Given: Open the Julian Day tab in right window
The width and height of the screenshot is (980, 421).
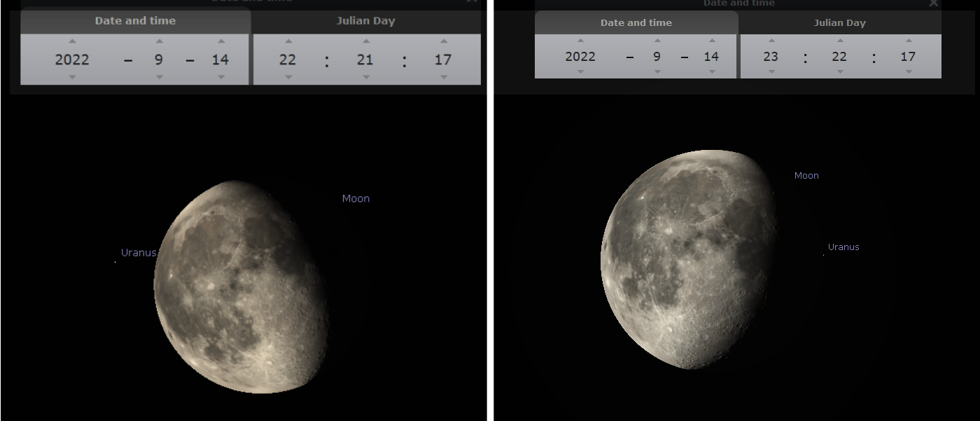Looking at the screenshot, I should pyautogui.click(x=840, y=22).
